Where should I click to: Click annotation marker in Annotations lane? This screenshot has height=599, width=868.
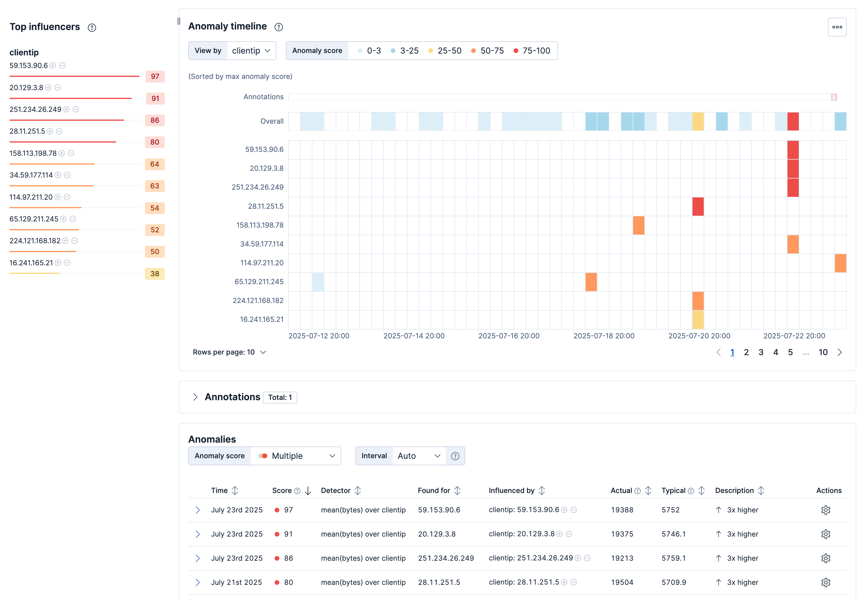tap(834, 97)
